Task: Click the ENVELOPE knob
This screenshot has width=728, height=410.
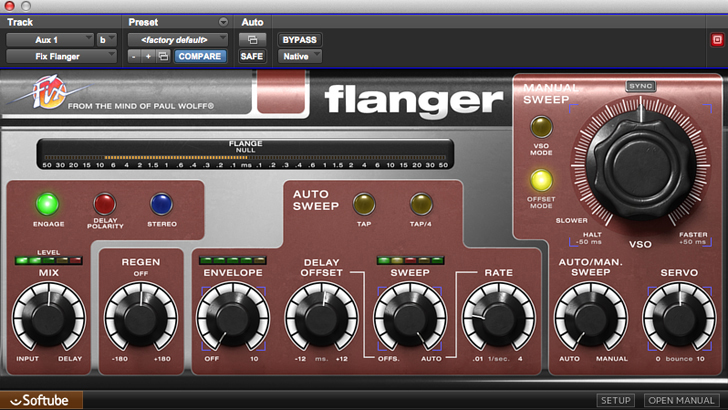Action: (x=233, y=318)
